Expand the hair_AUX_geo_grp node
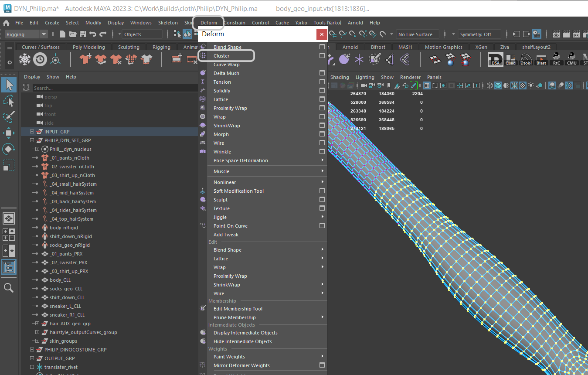This screenshot has width=588, height=375. point(37,324)
